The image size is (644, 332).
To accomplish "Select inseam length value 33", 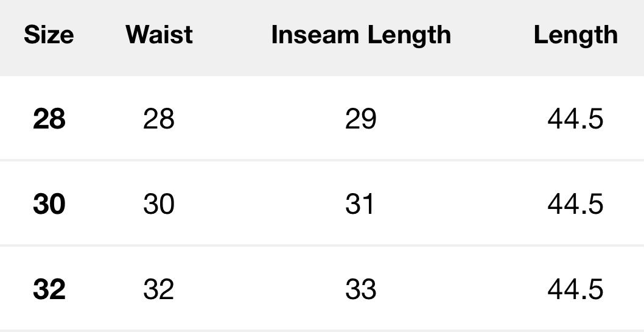I will pyautogui.click(x=360, y=289).
